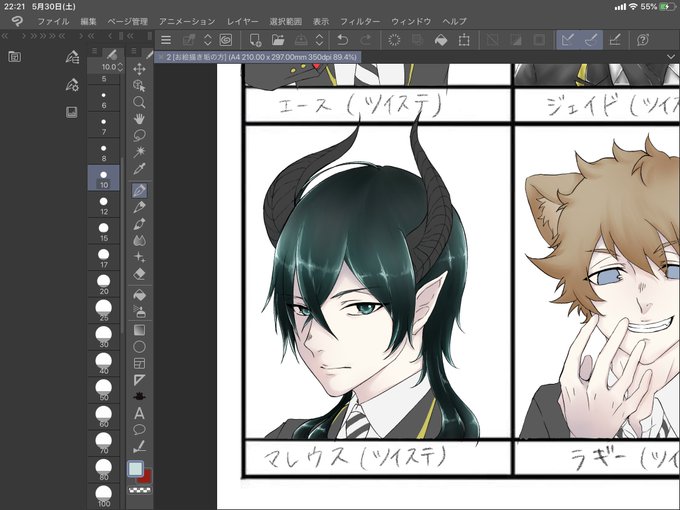This screenshot has height=510, width=680.
Task: Select the Operation object tool
Action: tap(139, 85)
